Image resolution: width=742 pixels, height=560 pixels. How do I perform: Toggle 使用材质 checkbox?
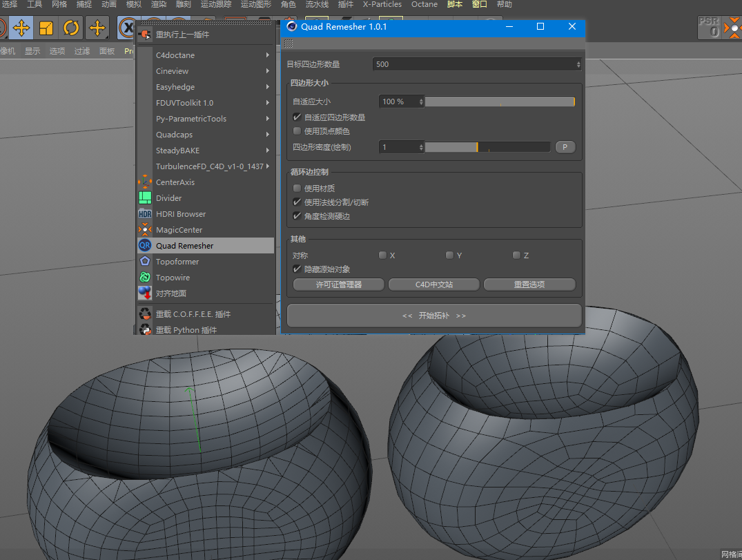point(297,188)
